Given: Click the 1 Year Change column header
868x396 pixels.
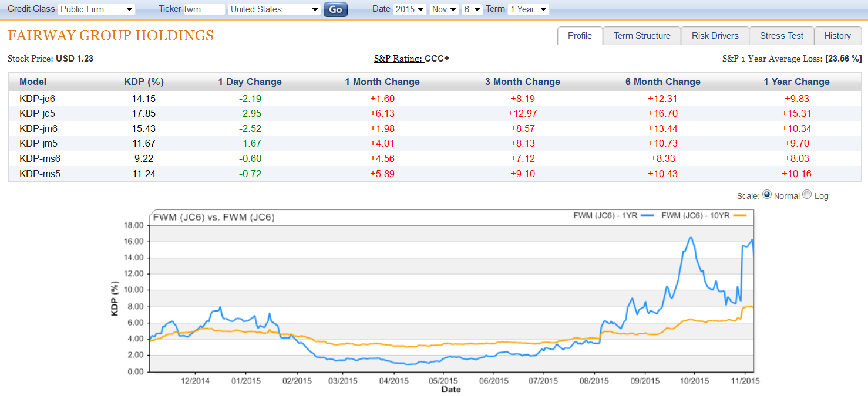Looking at the screenshot, I should pyautogui.click(x=796, y=82).
